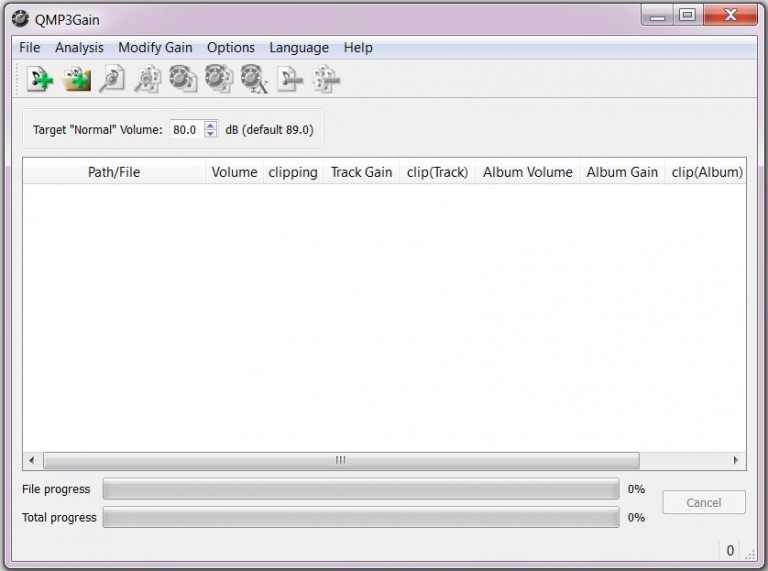
Task: Click the clip(Track) column header
Action: point(437,172)
